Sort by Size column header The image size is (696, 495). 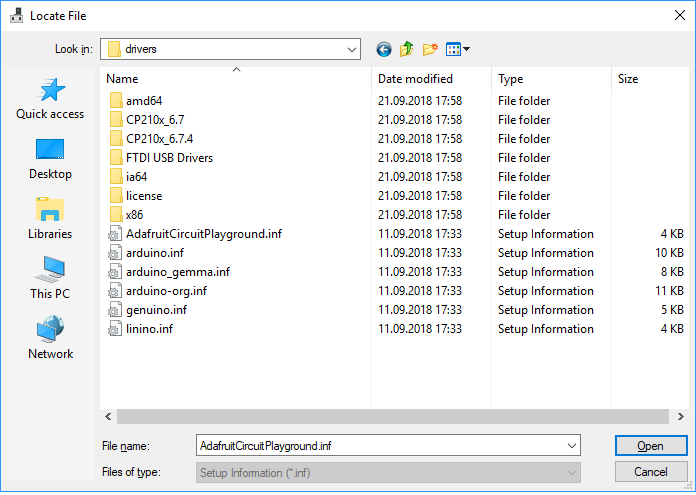tap(650, 79)
